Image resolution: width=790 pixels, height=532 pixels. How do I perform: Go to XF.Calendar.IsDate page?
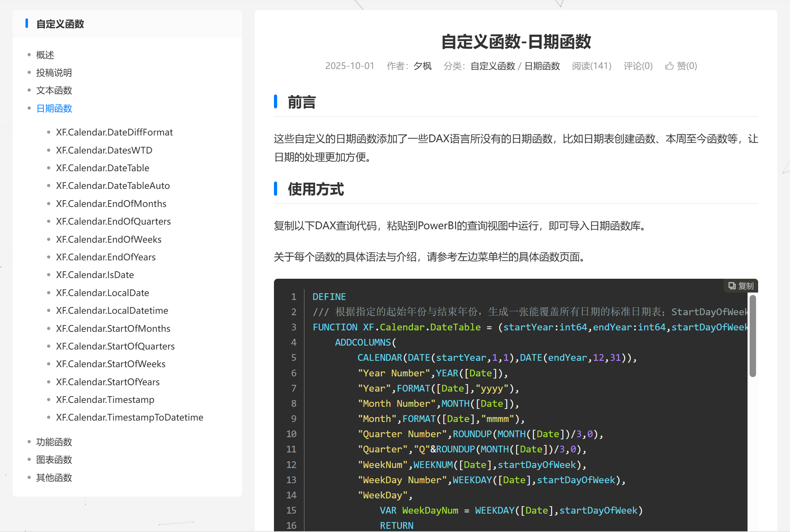pyautogui.click(x=95, y=275)
